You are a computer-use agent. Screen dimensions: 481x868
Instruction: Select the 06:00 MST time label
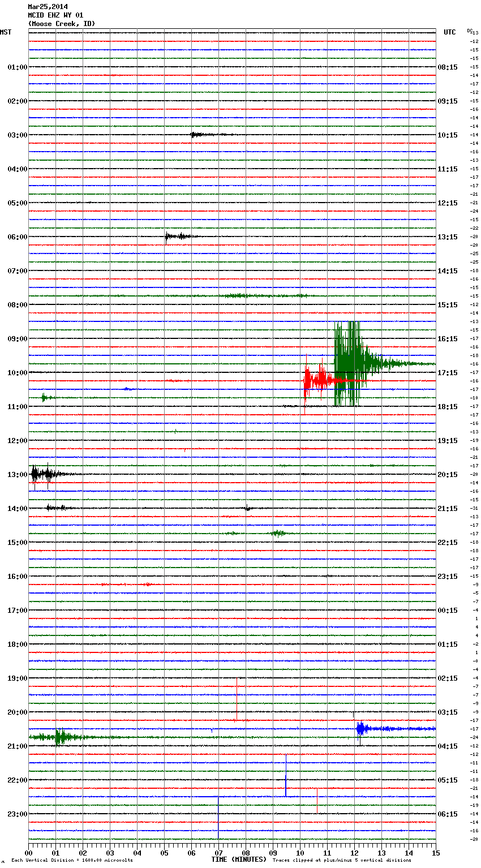(17, 237)
